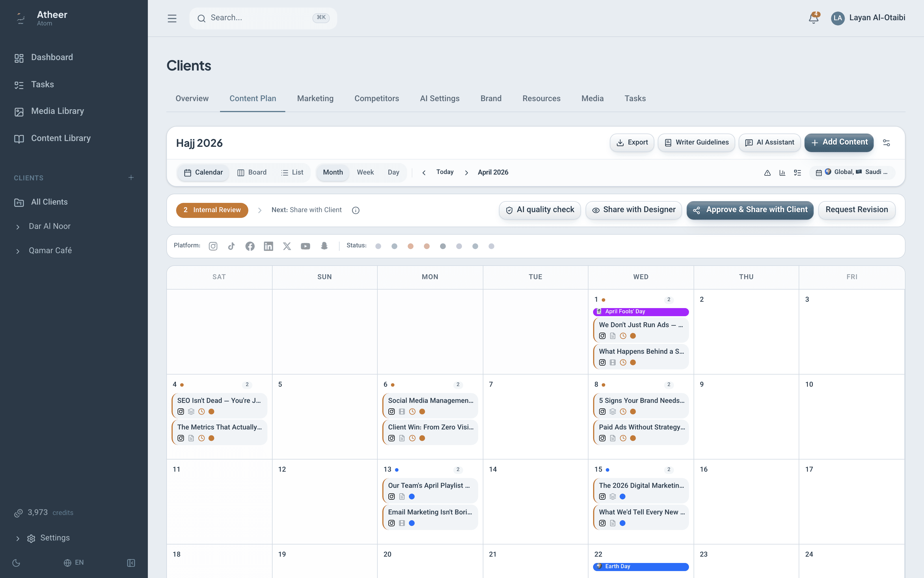Filter by Snapchat platform
The height and width of the screenshot is (578, 924).
click(x=324, y=246)
